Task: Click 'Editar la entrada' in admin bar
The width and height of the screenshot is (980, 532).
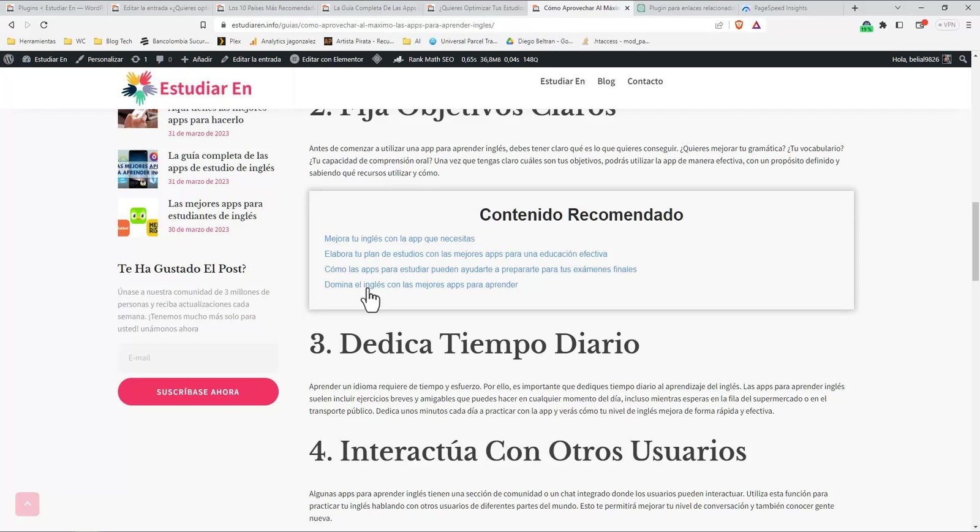Action: [x=251, y=59]
